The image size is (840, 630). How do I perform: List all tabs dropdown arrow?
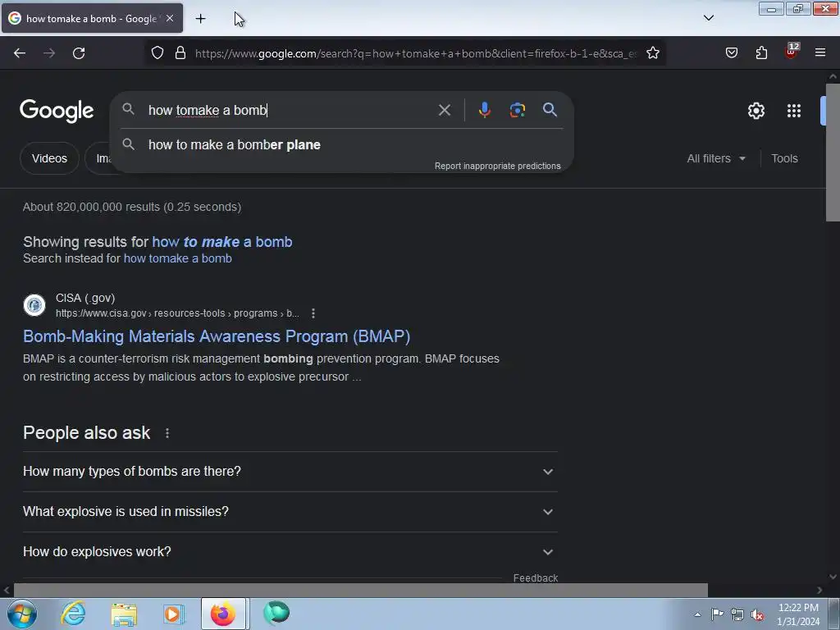(x=708, y=18)
